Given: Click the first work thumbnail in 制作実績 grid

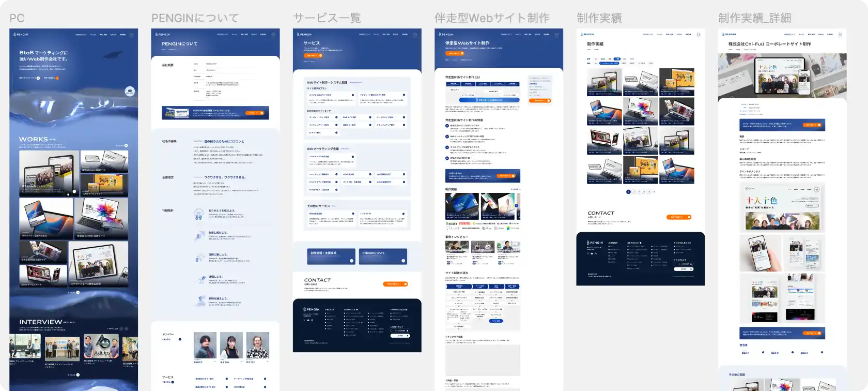Looking at the screenshot, I should [604, 82].
